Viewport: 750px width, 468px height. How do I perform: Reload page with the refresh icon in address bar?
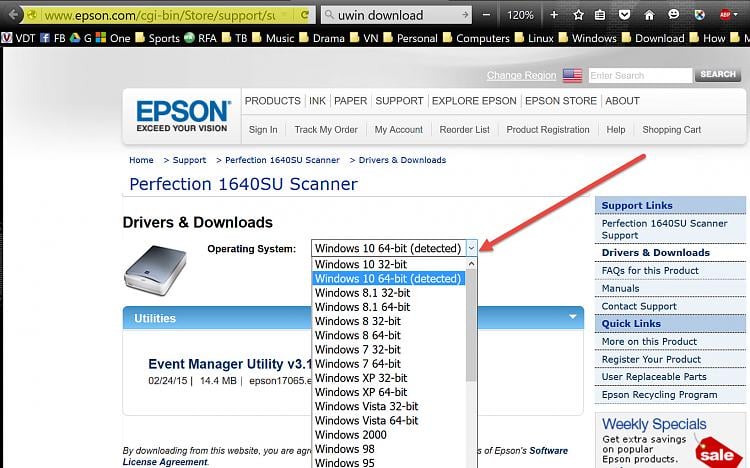coord(304,15)
